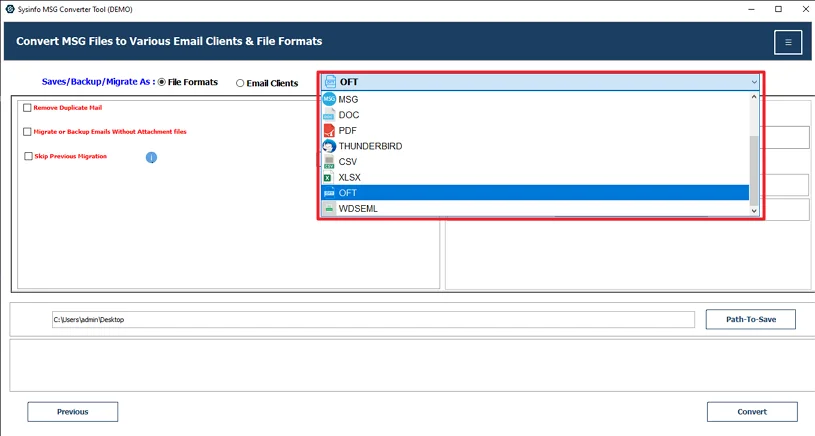This screenshot has width=815, height=436.
Task: Click the WDSEML file icon in list
Action: (328, 208)
